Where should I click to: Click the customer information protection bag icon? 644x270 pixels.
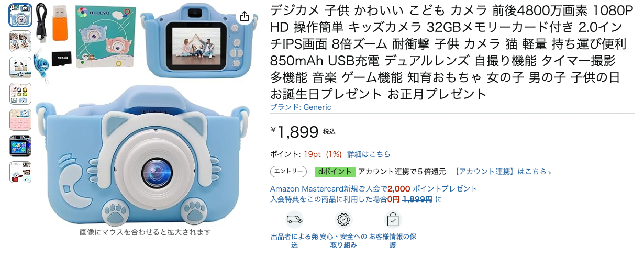pyautogui.click(x=392, y=219)
